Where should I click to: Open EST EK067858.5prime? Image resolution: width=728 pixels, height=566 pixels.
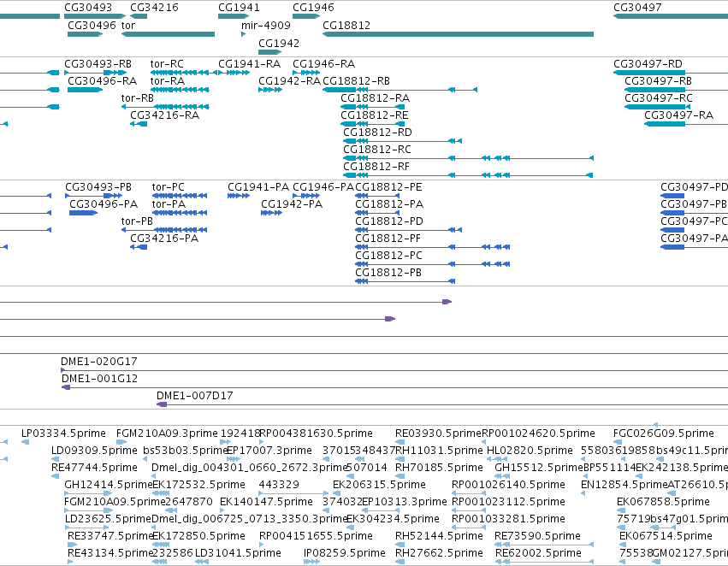click(x=663, y=502)
